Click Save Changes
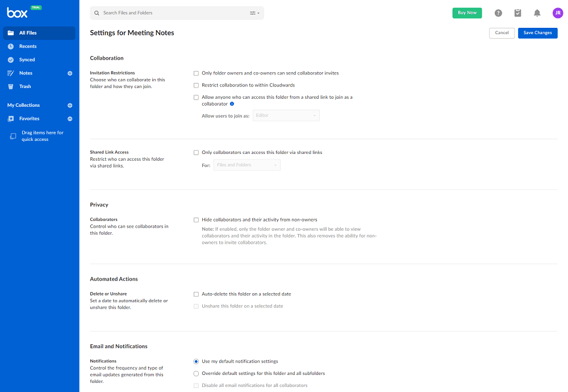The width and height of the screenshot is (568, 392). coord(537,33)
